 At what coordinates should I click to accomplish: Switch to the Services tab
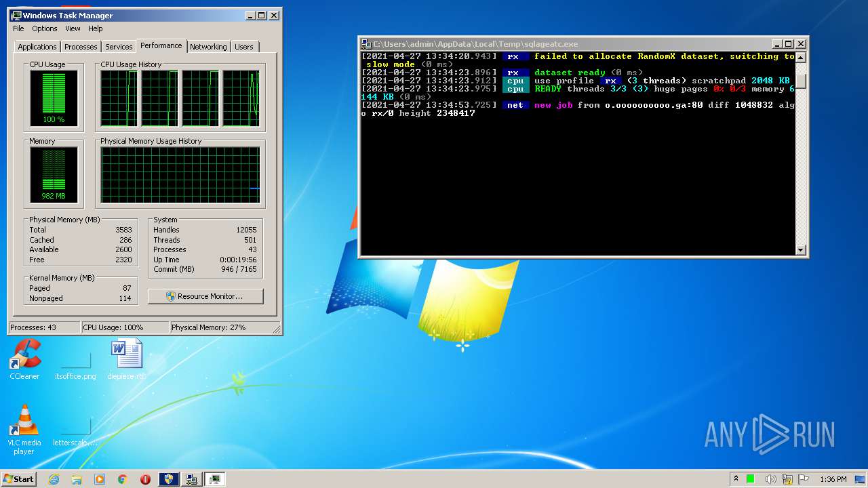point(119,47)
